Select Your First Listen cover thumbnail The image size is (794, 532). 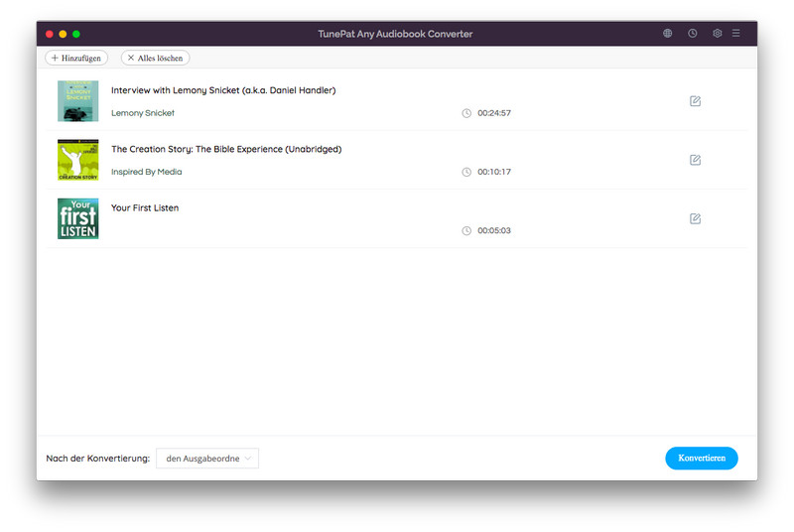78,218
